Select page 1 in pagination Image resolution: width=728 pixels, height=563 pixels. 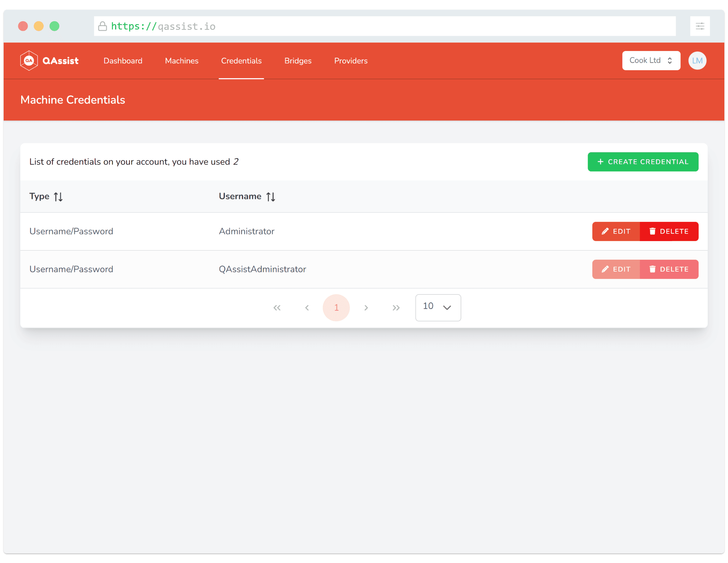(336, 308)
